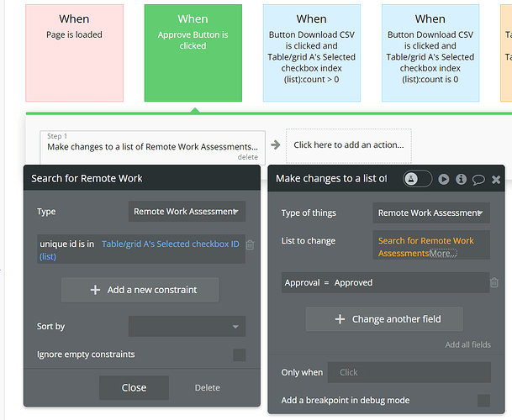
Task: Click the Add all fields link
Action: pos(467,344)
